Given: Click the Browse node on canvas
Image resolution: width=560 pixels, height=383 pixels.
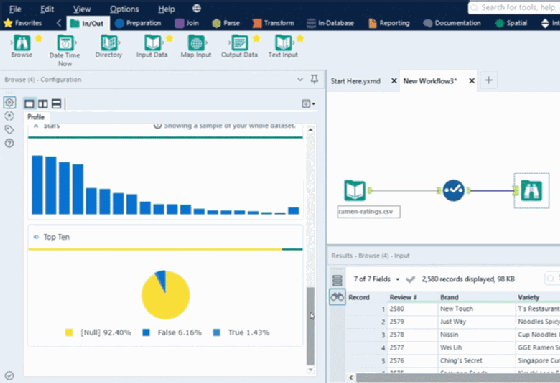Looking at the screenshot, I should pos(531,190).
